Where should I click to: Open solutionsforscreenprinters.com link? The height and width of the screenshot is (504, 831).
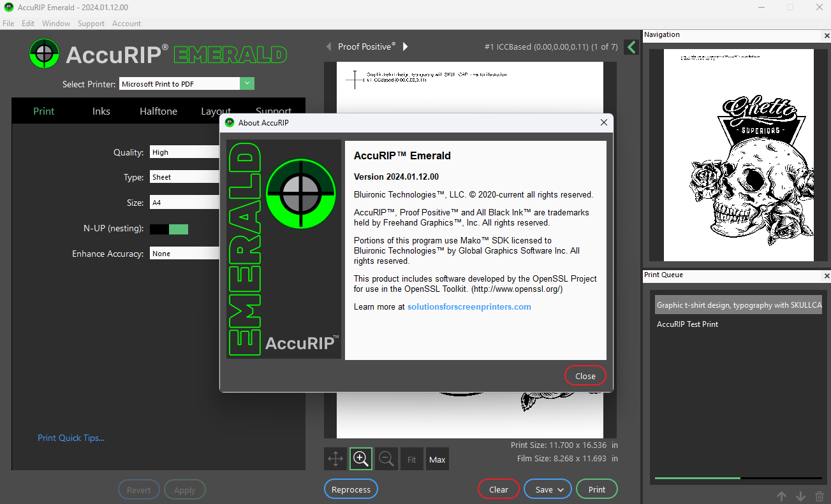tap(469, 307)
